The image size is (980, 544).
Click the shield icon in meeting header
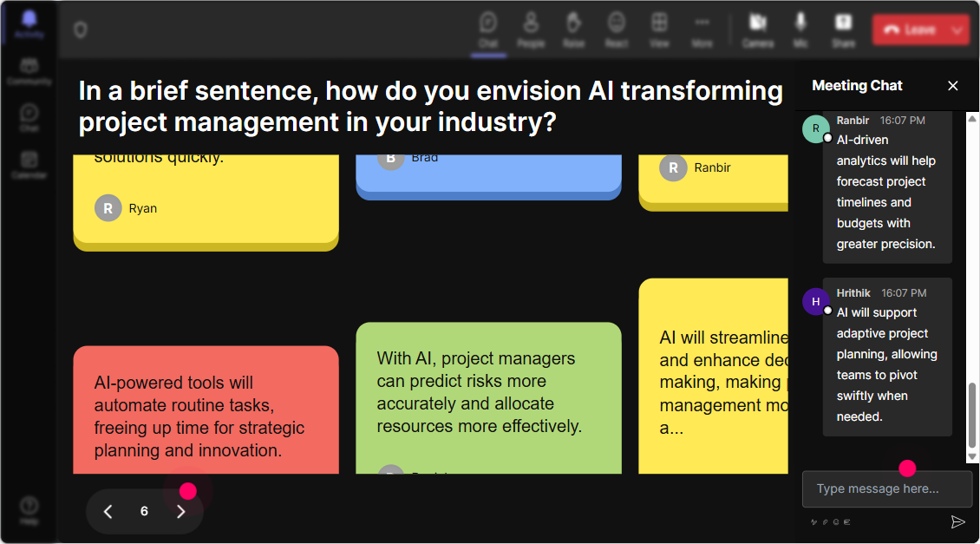[81, 30]
